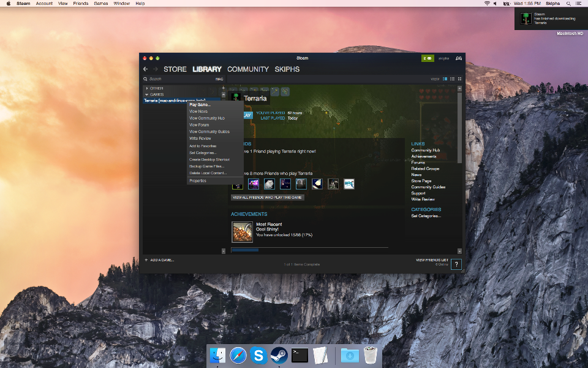The width and height of the screenshot is (588, 368).
Task: Click the achievements progress bar
Action: click(310, 250)
